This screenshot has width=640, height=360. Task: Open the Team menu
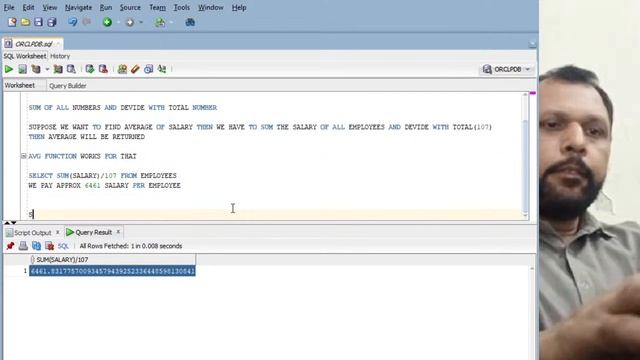pyautogui.click(x=157, y=7)
